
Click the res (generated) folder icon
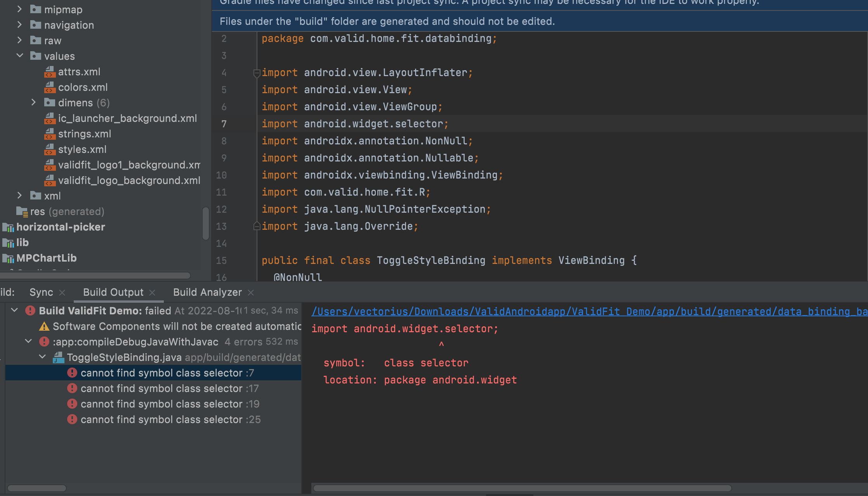[22, 212]
